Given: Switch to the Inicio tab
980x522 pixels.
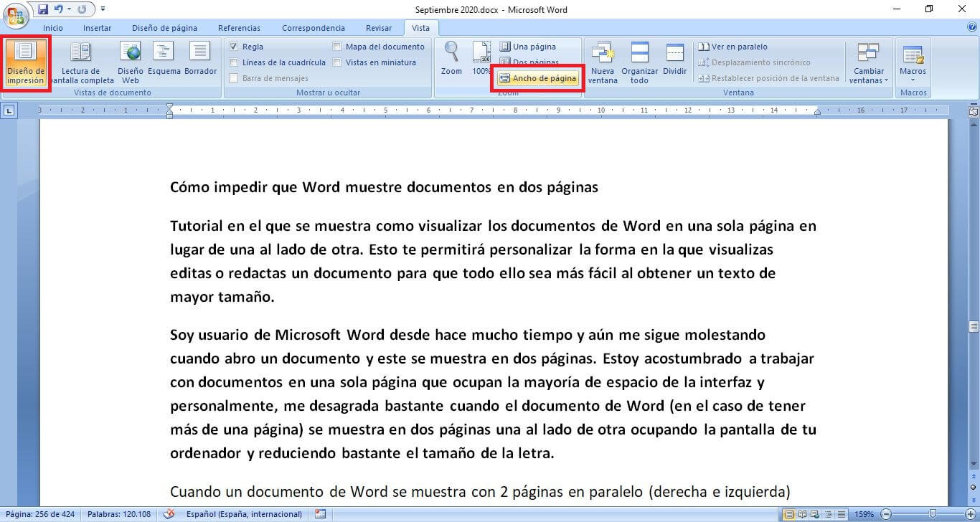Looking at the screenshot, I should point(53,28).
